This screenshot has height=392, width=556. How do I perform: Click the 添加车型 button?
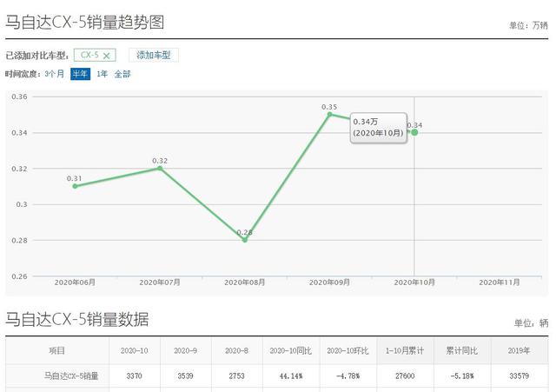(154, 55)
